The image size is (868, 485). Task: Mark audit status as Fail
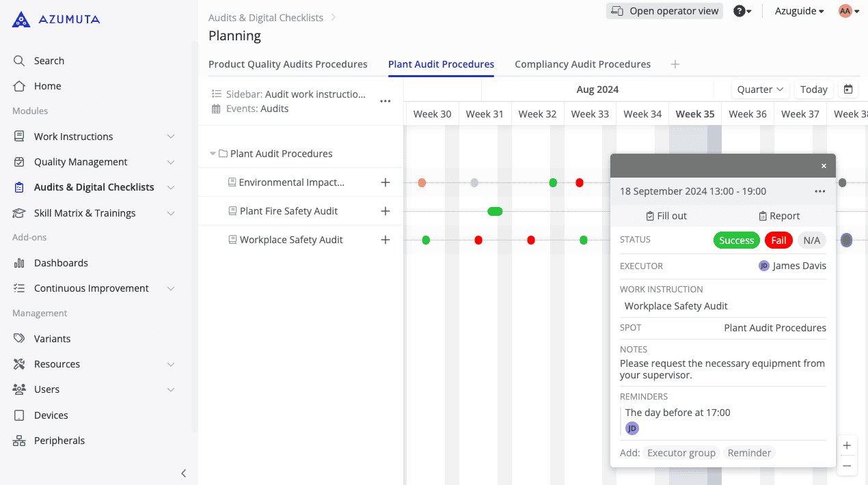pyautogui.click(x=778, y=240)
